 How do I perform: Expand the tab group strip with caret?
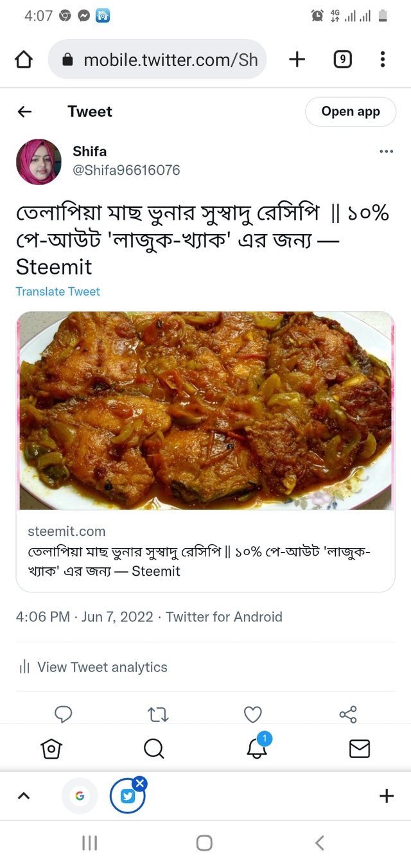24,796
